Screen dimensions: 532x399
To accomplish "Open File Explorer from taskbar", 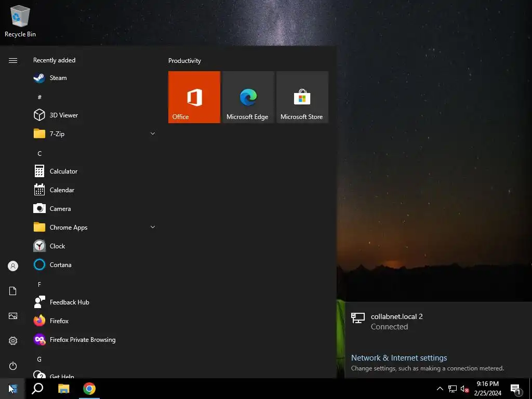I will (x=63, y=389).
